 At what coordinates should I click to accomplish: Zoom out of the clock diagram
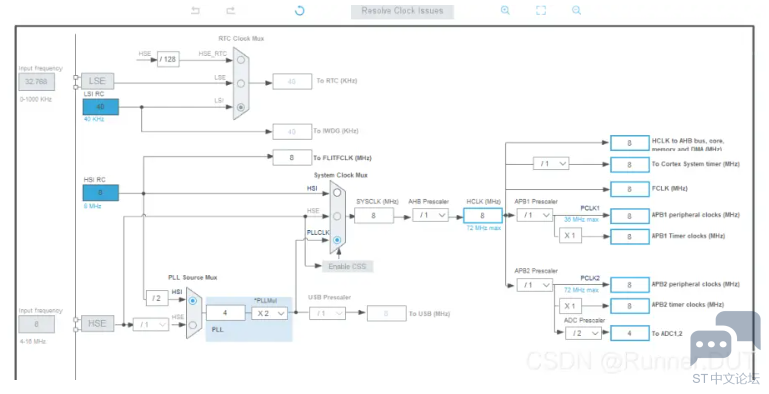pos(577,10)
